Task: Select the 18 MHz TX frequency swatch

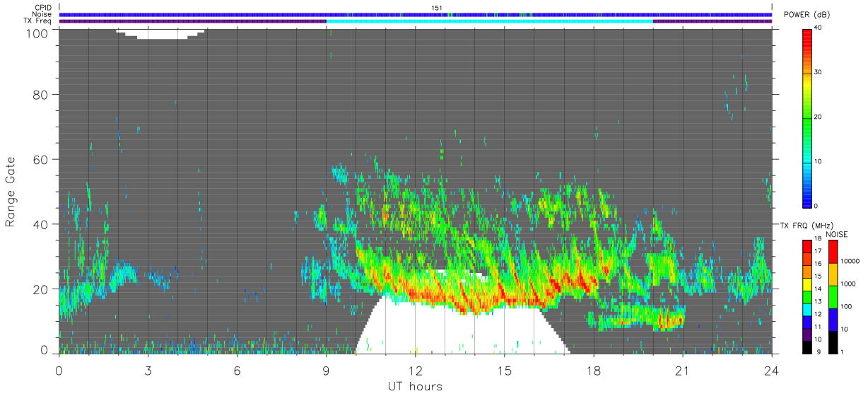Action: pos(807,246)
